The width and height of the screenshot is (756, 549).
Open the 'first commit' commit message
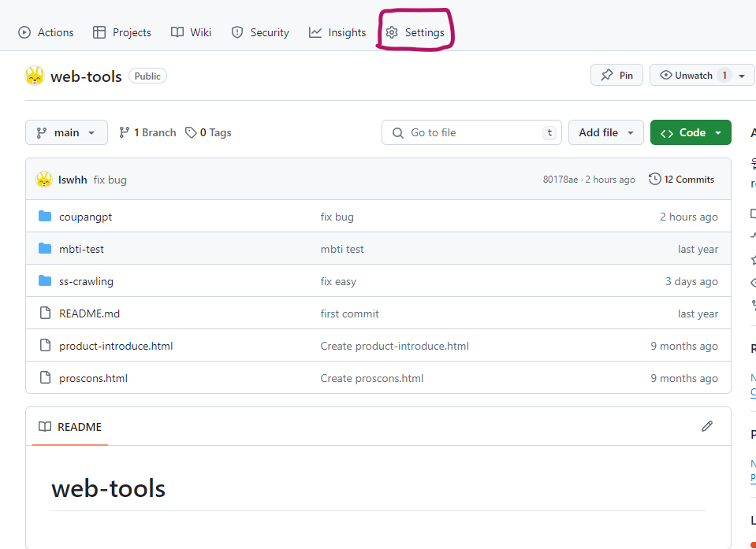click(349, 313)
